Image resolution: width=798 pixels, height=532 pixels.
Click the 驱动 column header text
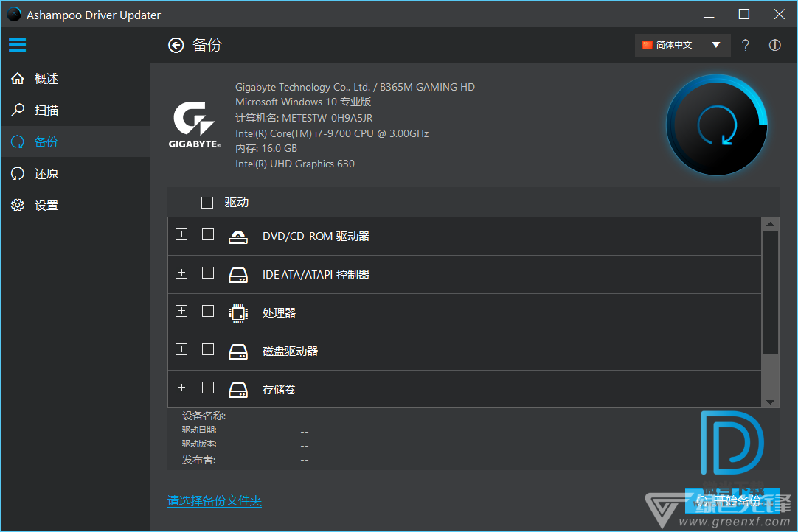coord(237,203)
